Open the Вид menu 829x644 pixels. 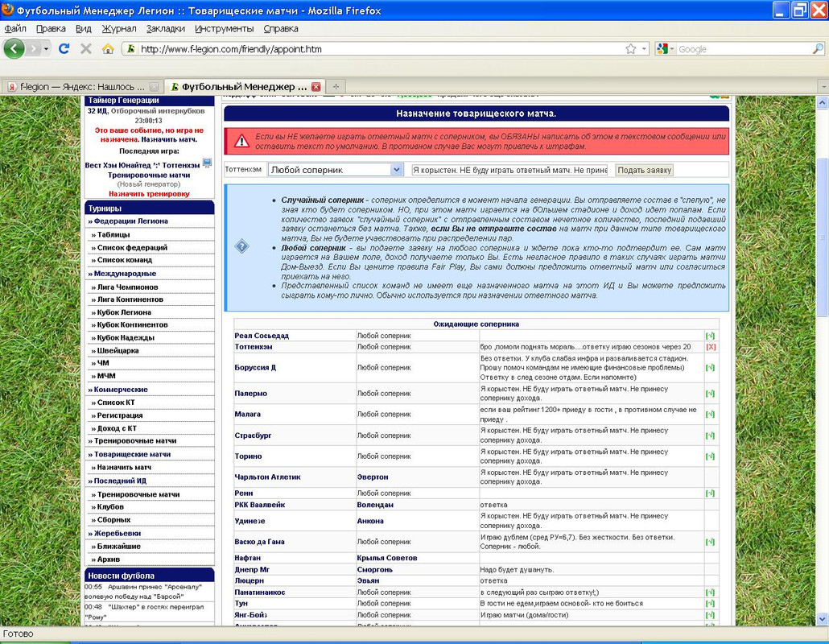(x=84, y=28)
